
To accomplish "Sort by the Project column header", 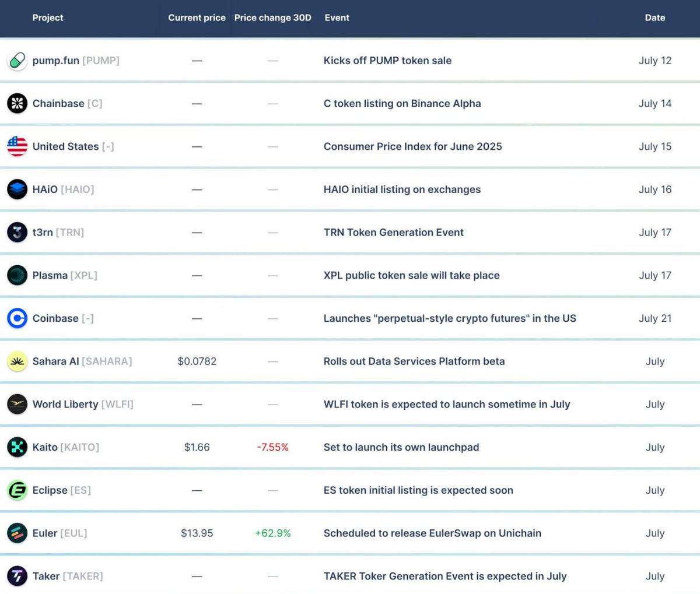I will pos(48,17).
